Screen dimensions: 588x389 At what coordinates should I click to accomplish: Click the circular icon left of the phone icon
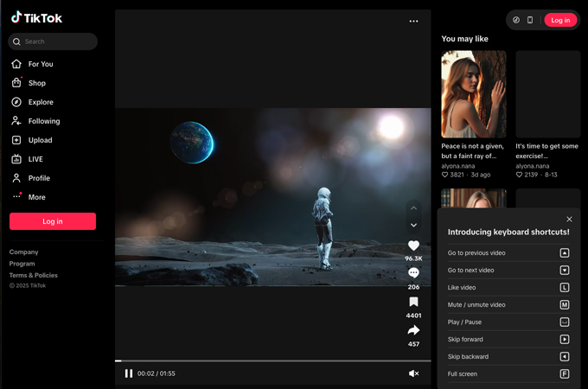(516, 20)
